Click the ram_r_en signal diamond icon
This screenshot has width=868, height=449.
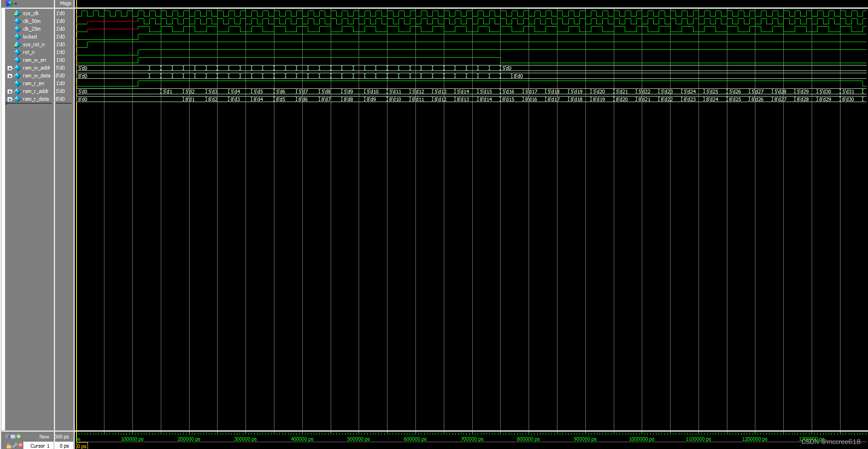coord(17,83)
